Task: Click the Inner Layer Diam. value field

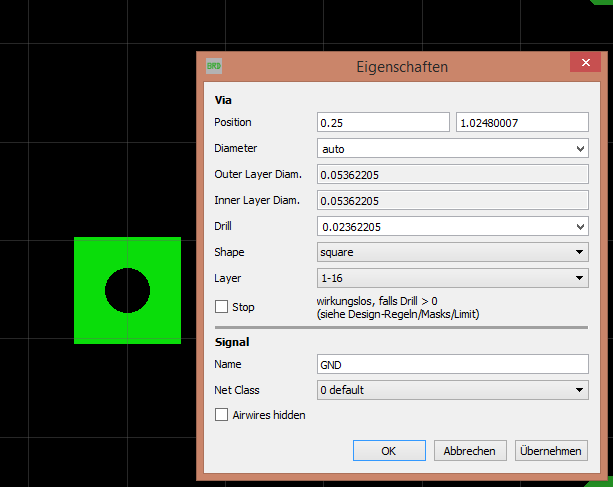Action: click(453, 201)
